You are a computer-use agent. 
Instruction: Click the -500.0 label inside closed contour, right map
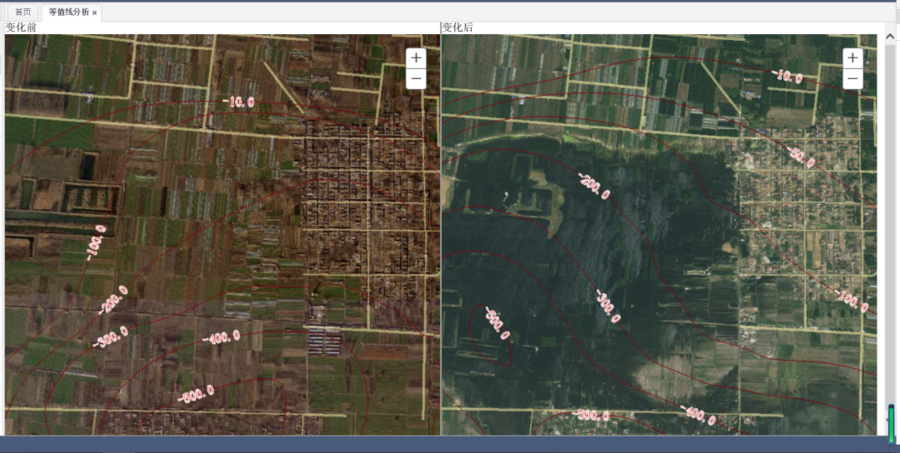(x=497, y=323)
